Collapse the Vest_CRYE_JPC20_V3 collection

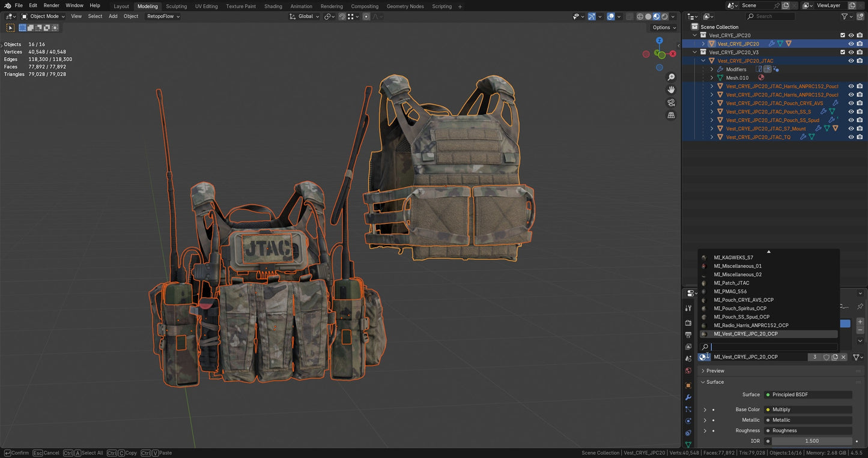[x=694, y=52]
